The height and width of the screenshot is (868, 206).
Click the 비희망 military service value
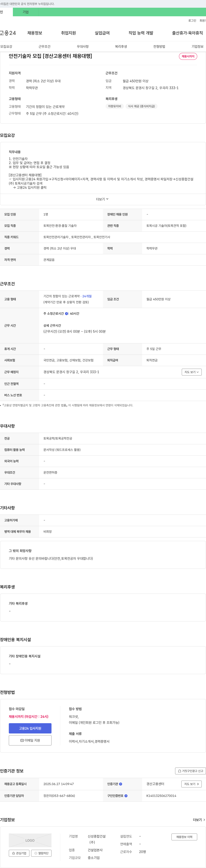(x=48, y=531)
